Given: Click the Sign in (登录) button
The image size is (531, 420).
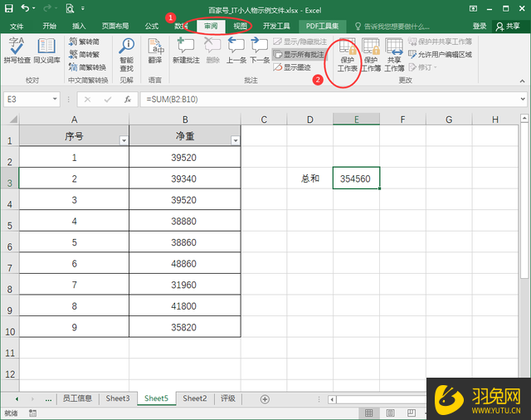Looking at the screenshot, I should click(480, 27).
